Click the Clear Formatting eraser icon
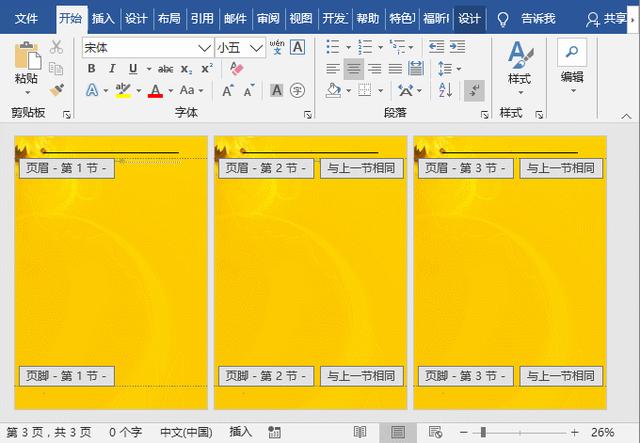This screenshot has height=443, width=640. [236, 68]
